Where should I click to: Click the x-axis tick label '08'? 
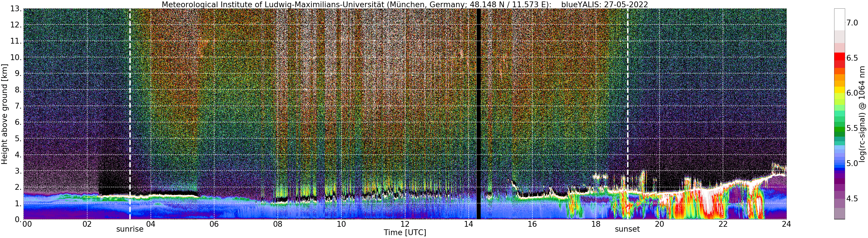pos(278,224)
